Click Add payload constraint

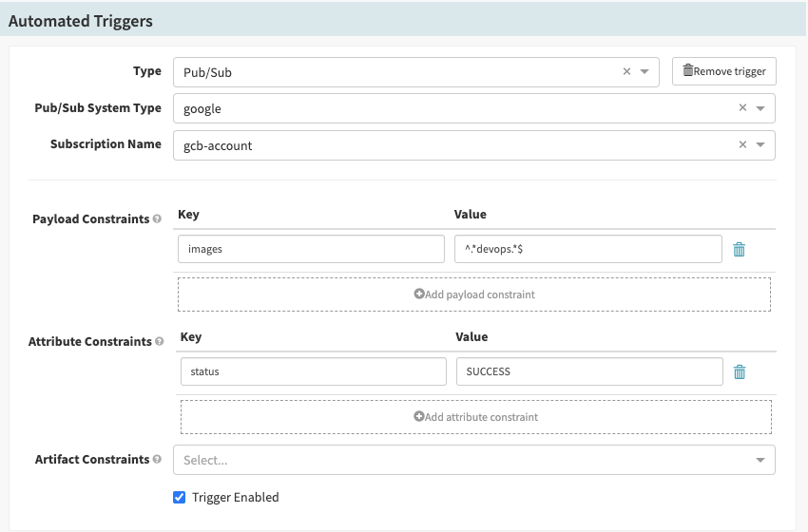tap(473, 294)
